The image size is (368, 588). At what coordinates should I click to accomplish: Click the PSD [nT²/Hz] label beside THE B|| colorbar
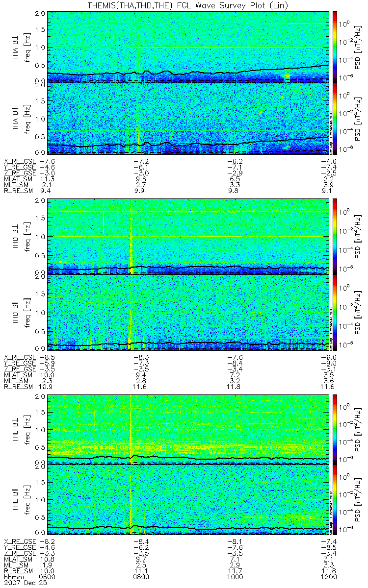click(359, 499)
